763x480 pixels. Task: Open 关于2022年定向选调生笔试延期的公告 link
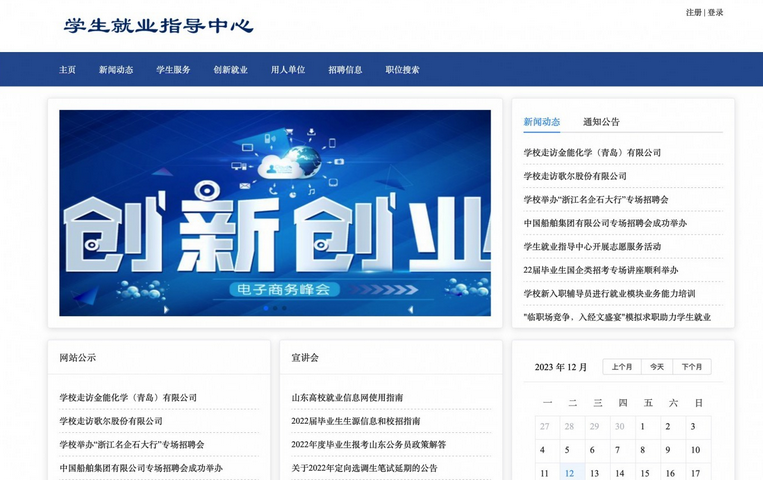(364, 468)
